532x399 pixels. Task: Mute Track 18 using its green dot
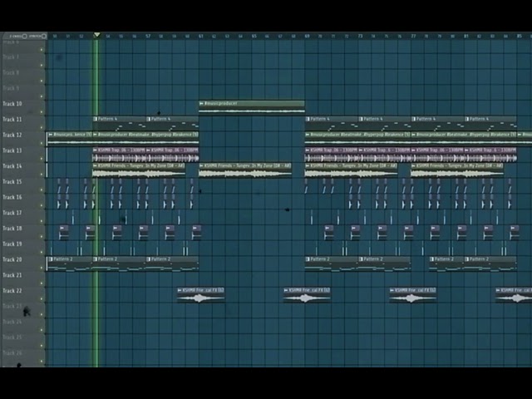click(x=42, y=236)
